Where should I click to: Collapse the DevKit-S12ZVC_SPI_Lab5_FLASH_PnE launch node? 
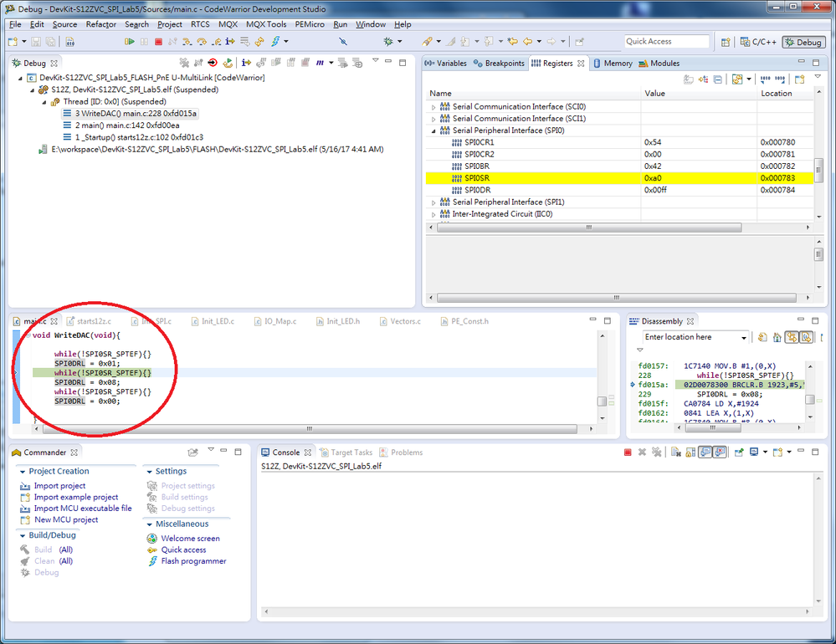coord(20,78)
